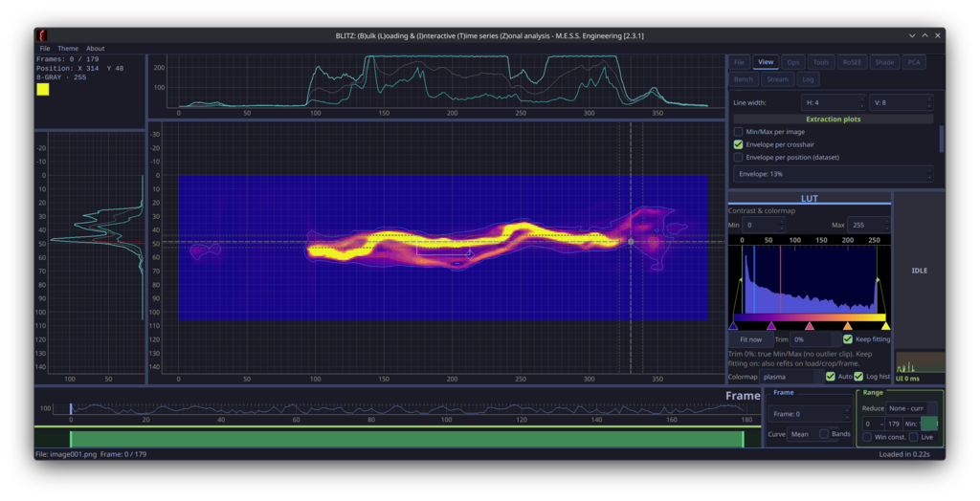This screenshot has height=501, width=980.
Task: Click the LUT Max value field
Action: click(x=868, y=225)
